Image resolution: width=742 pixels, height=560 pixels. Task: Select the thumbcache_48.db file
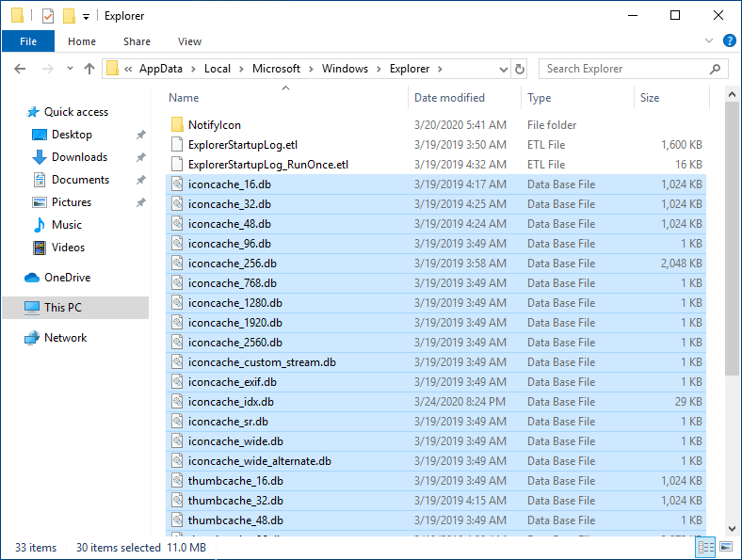tap(235, 520)
